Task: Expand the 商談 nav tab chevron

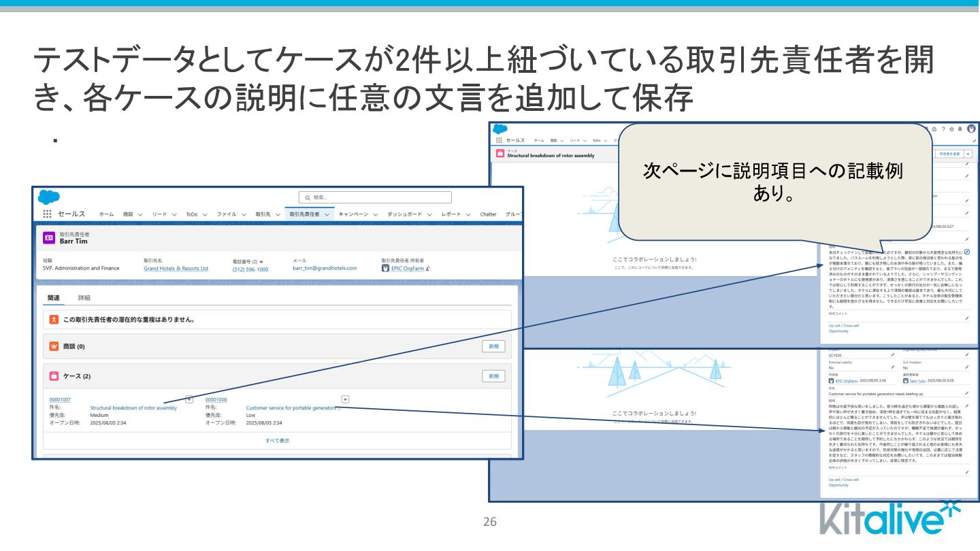Action: click(x=140, y=214)
